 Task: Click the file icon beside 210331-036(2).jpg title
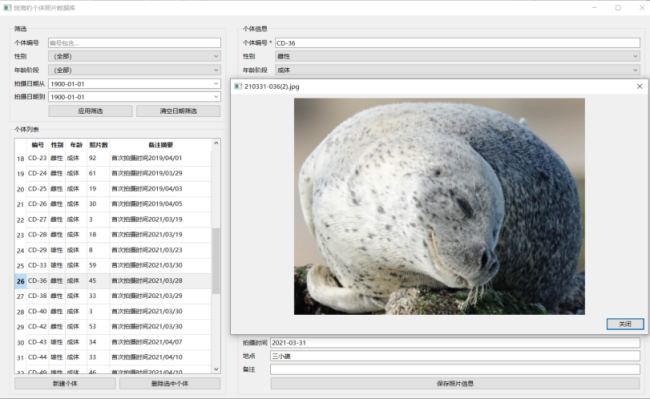(x=238, y=86)
